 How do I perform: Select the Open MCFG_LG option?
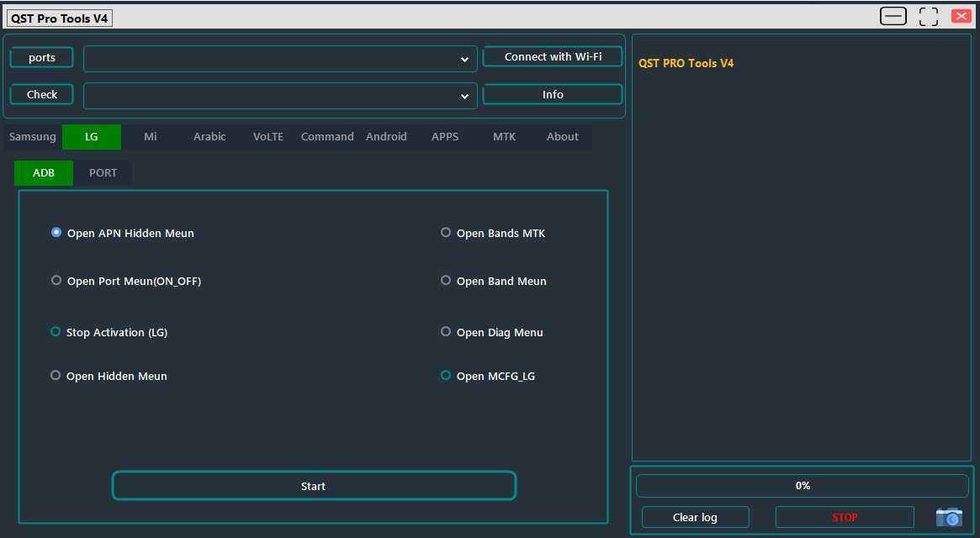(446, 375)
